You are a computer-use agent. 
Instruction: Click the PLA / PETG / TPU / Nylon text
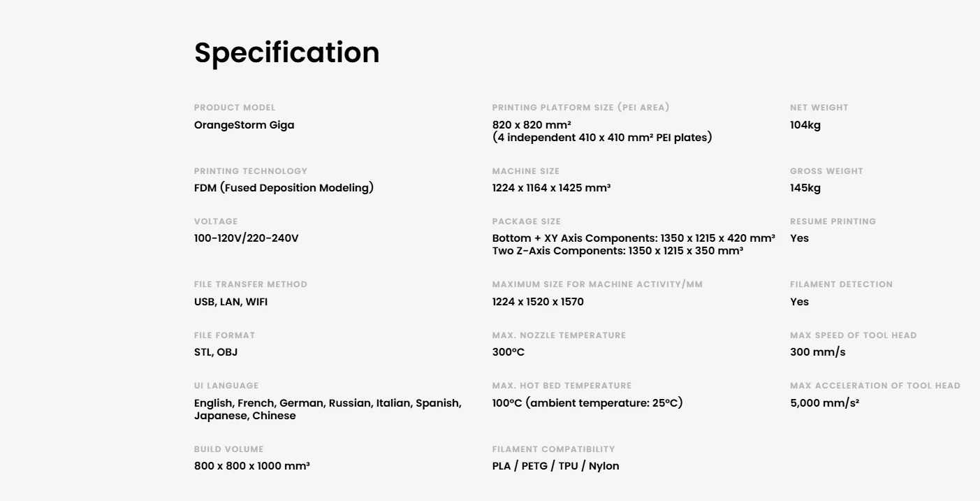tap(555, 466)
